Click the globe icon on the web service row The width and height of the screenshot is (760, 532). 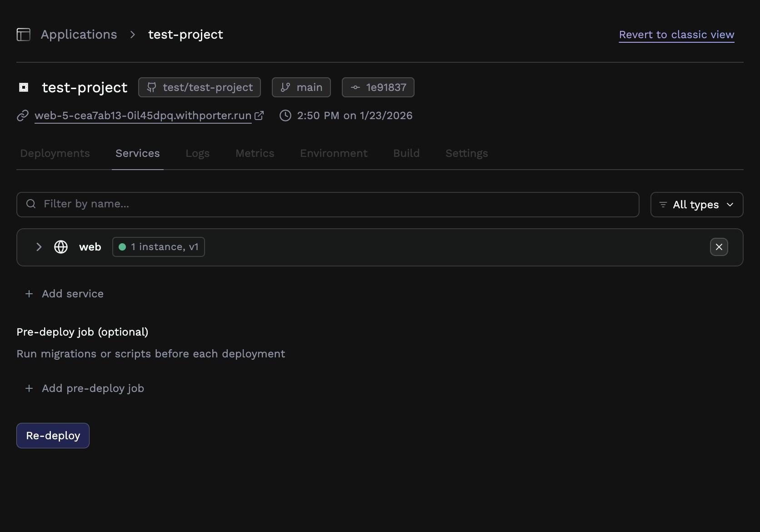60,247
